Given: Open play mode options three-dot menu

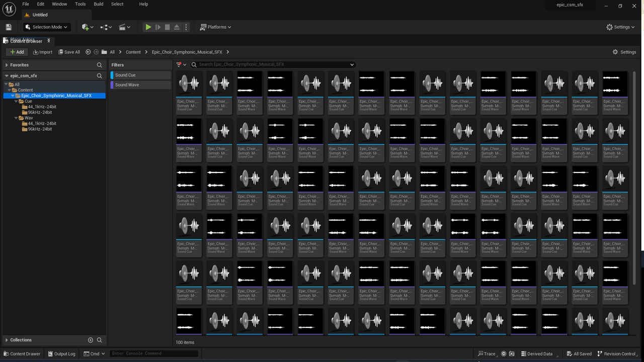Looking at the screenshot, I should click(186, 27).
